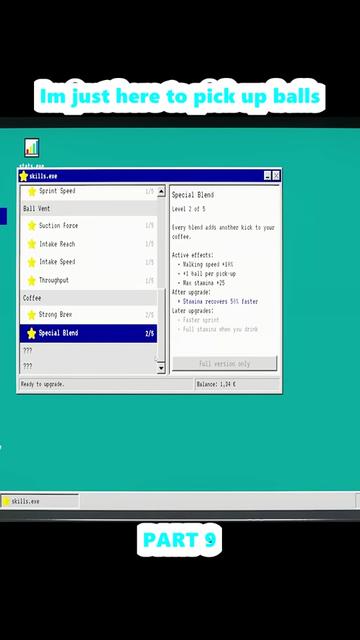360x640 pixels.
Task: Click the star icon beside Intake Reach
Action: click(x=32, y=244)
